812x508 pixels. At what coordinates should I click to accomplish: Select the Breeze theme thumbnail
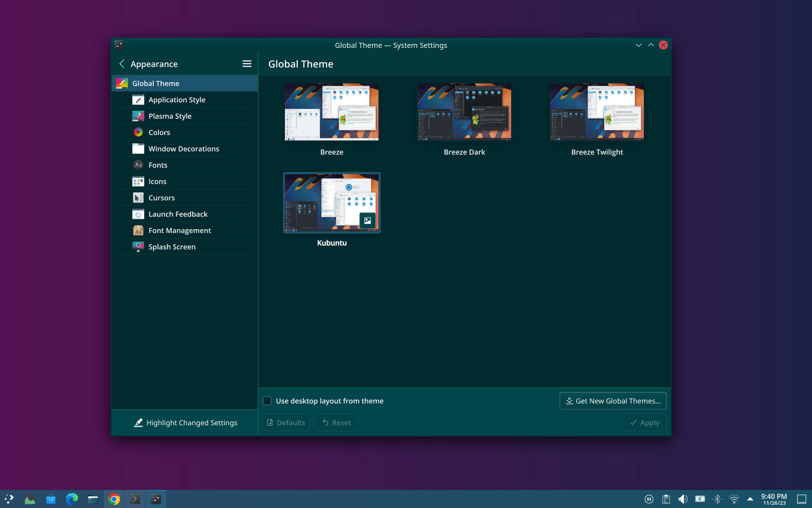(332, 112)
